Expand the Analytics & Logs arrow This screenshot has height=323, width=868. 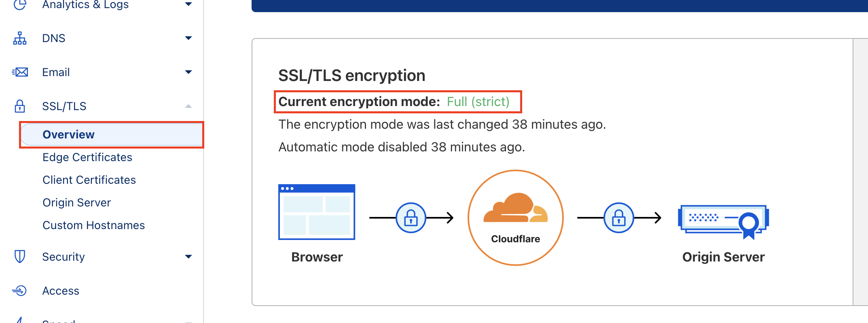coord(188,4)
